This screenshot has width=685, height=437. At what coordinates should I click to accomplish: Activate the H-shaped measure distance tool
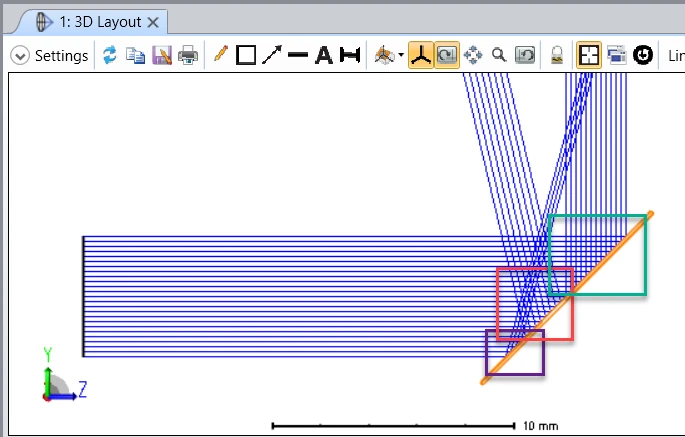point(350,55)
